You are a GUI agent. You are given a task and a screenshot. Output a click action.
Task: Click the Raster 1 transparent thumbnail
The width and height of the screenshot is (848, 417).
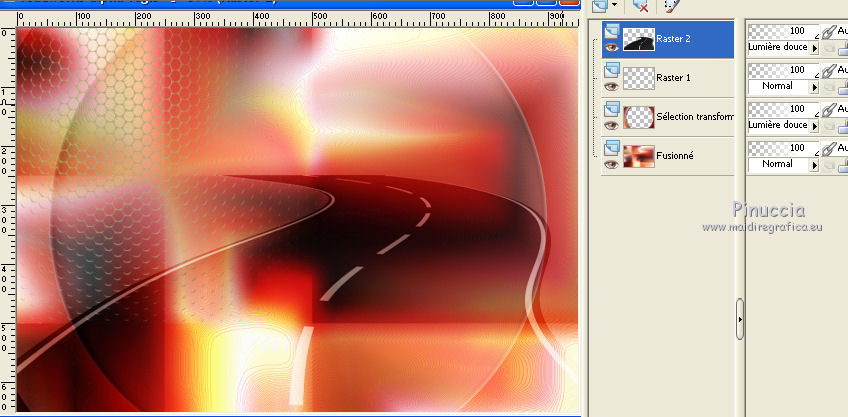(639, 78)
